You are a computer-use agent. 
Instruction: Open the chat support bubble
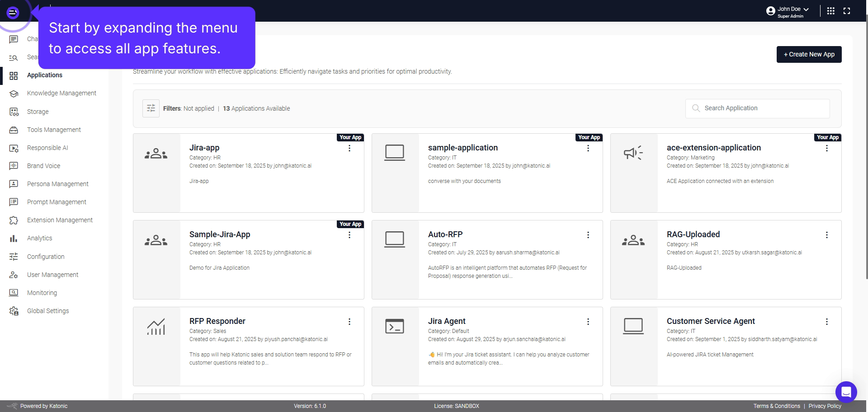(x=847, y=392)
